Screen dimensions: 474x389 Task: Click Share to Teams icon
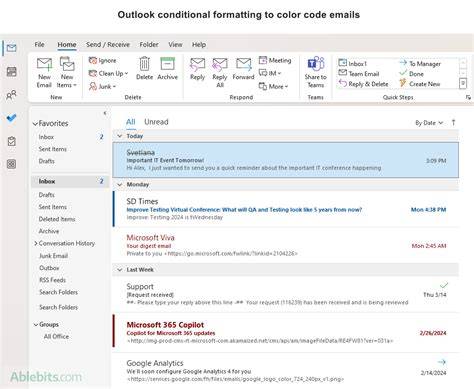pos(316,64)
